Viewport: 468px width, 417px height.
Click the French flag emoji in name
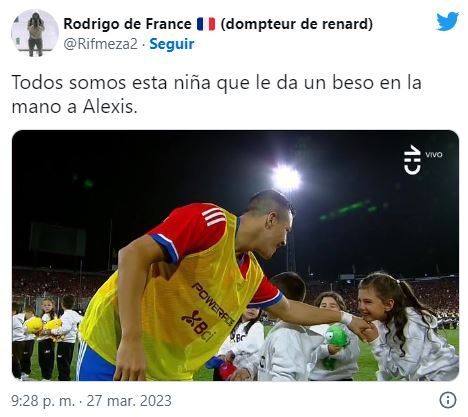(x=206, y=24)
